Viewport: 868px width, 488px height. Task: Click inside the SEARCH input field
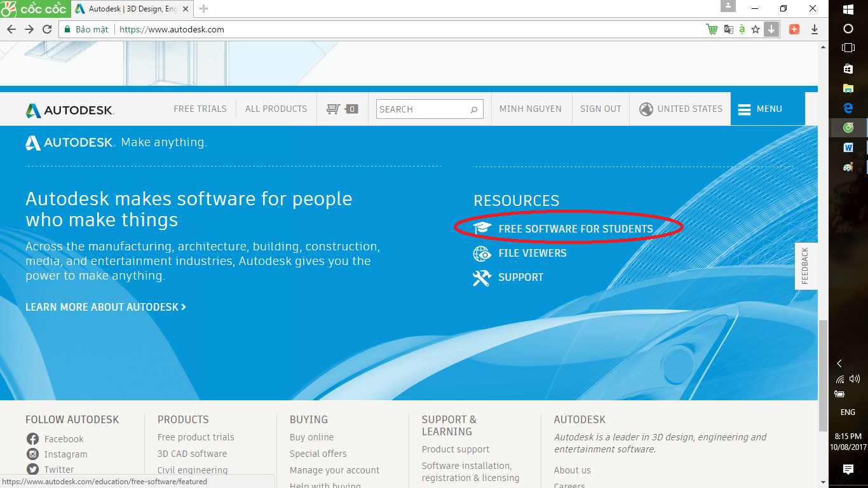tap(421, 109)
